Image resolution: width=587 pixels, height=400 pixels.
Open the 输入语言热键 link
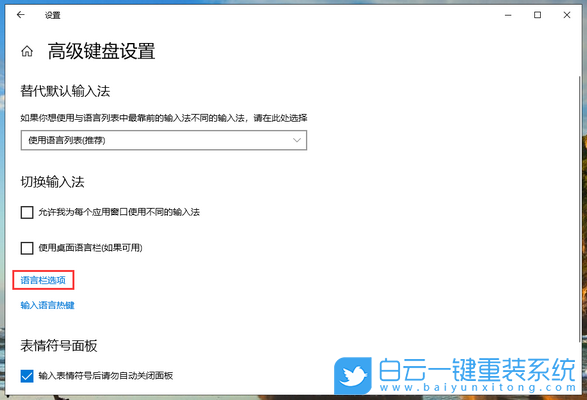click(48, 305)
